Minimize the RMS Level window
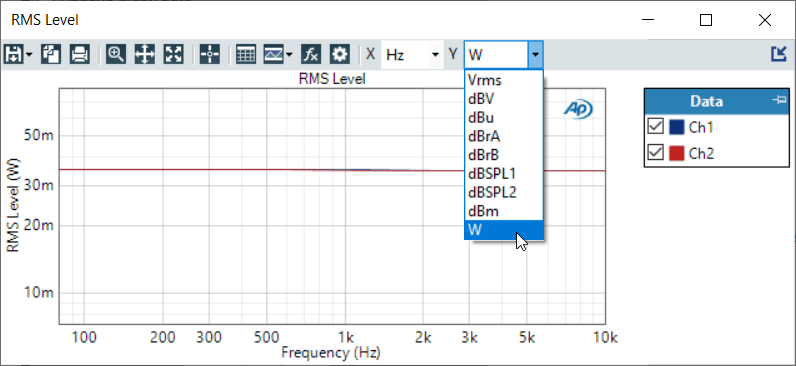796x366 pixels. click(647, 20)
